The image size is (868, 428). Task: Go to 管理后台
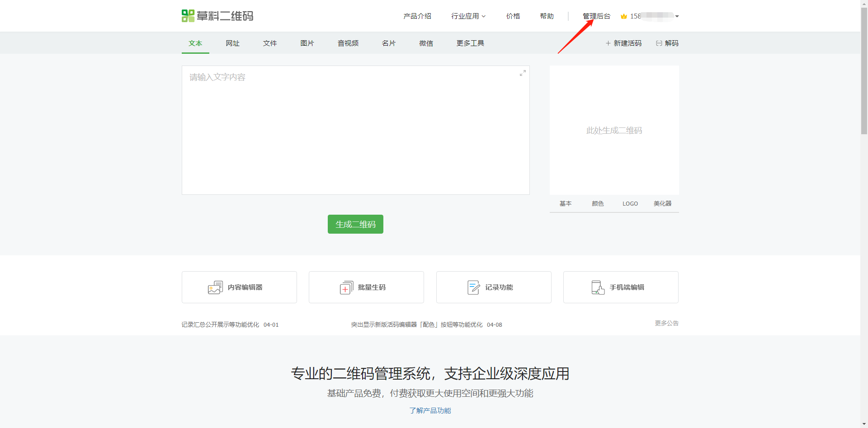click(x=596, y=16)
